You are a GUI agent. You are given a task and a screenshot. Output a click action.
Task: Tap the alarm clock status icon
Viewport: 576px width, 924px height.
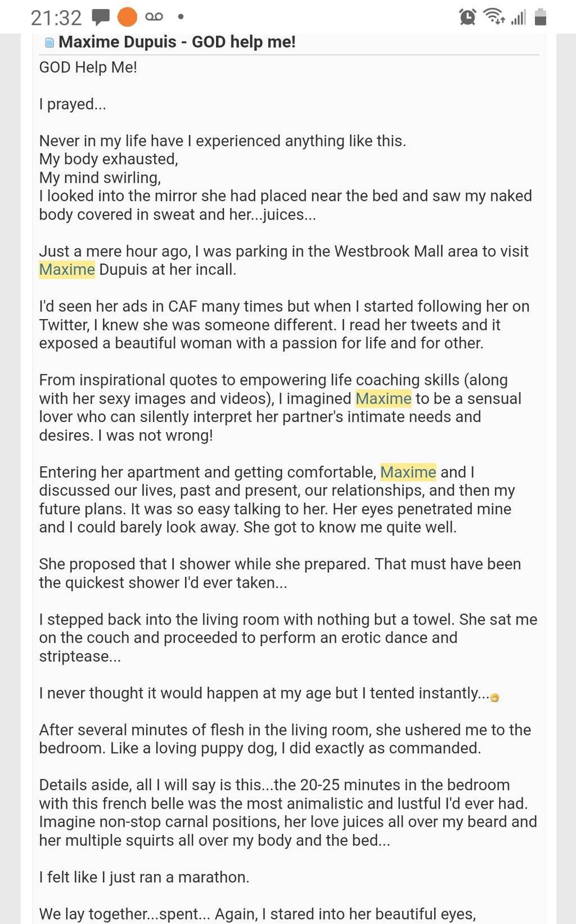click(467, 17)
